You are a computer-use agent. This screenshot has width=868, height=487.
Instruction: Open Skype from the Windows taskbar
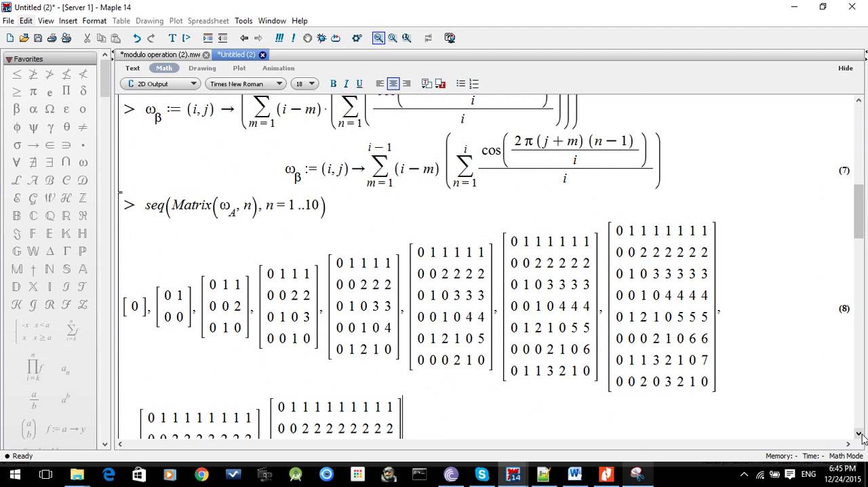point(482,475)
